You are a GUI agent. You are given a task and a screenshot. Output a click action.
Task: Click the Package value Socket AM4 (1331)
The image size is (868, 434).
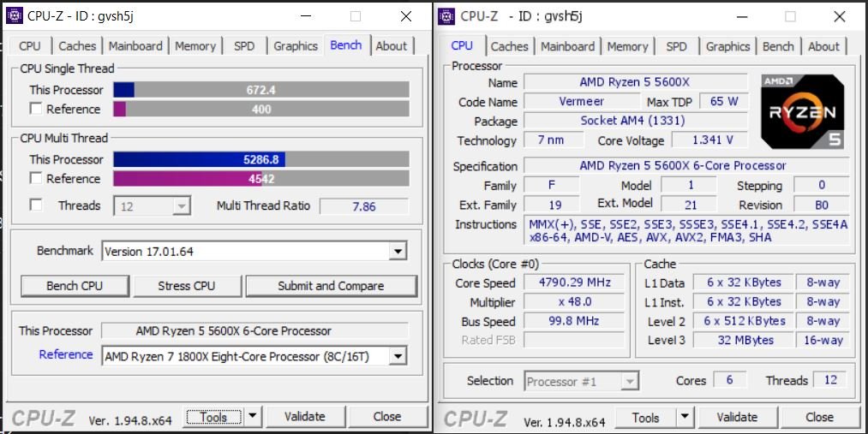click(x=635, y=121)
